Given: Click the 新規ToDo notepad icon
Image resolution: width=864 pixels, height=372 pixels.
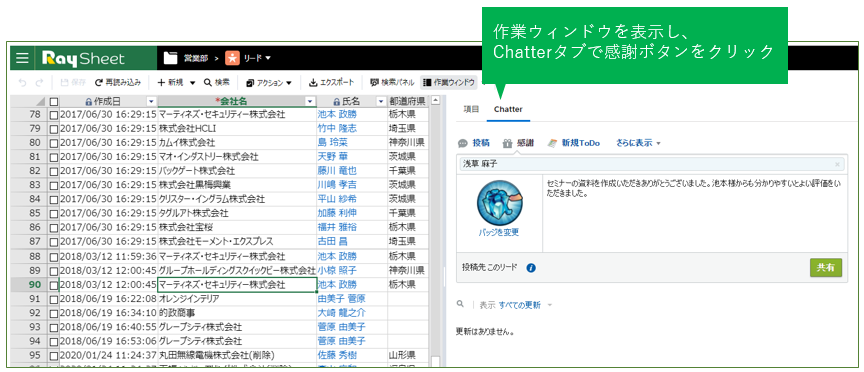Looking at the screenshot, I should pos(552,143).
